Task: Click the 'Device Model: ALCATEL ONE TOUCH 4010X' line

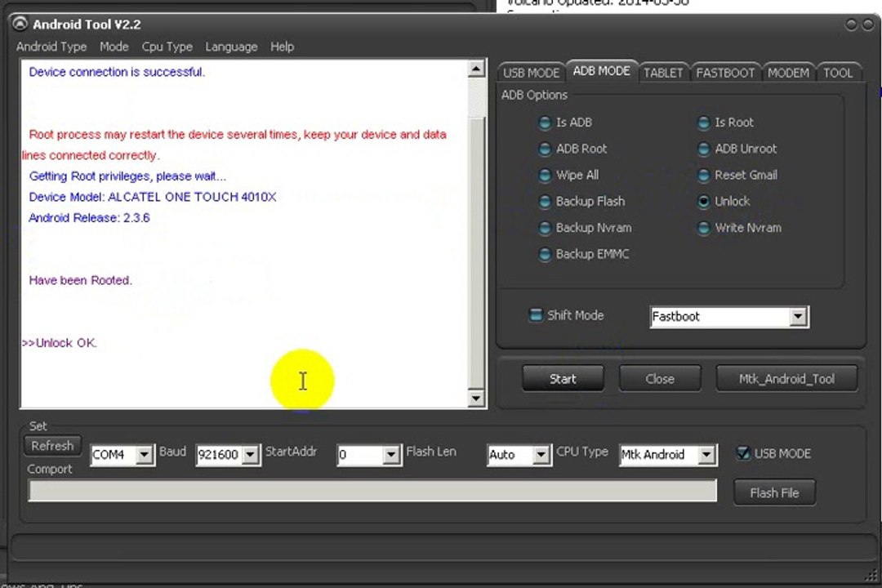Action: click(x=153, y=197)
